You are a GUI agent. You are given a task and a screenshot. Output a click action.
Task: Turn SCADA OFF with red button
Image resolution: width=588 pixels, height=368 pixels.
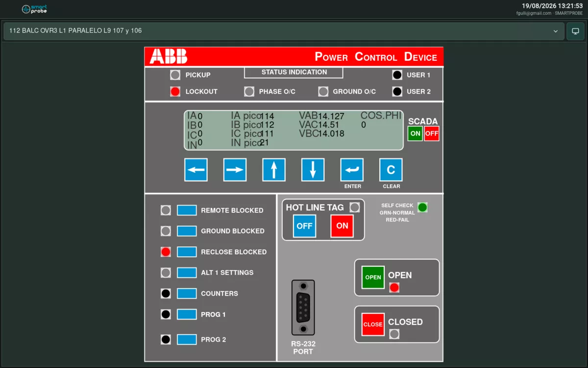point(432,133)
